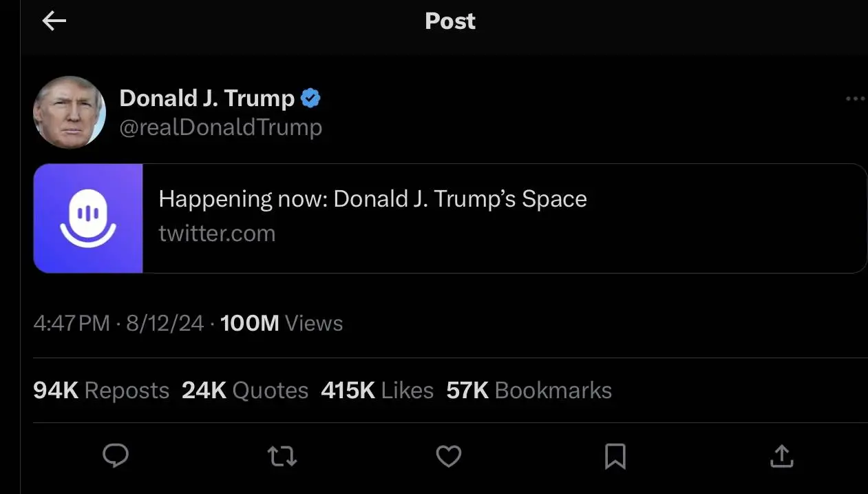Repost using the retweet arrows icon
The image size is (868, 494).
click(282, 456)
